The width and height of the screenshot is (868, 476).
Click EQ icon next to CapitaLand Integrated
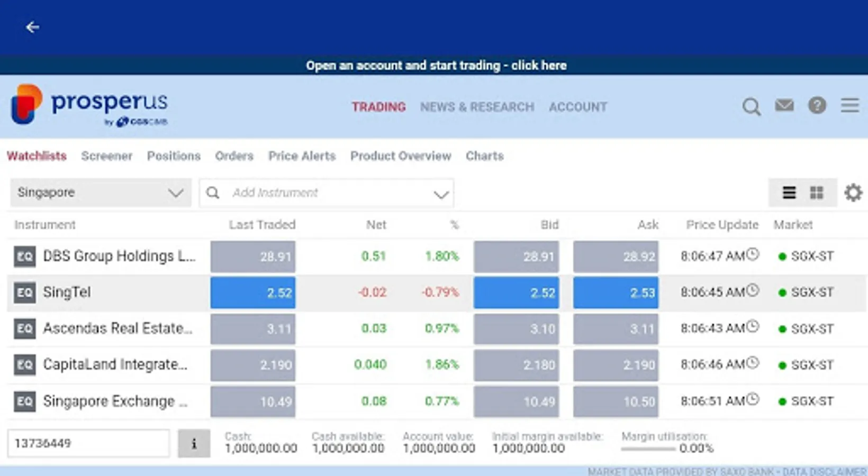(24, 364)
